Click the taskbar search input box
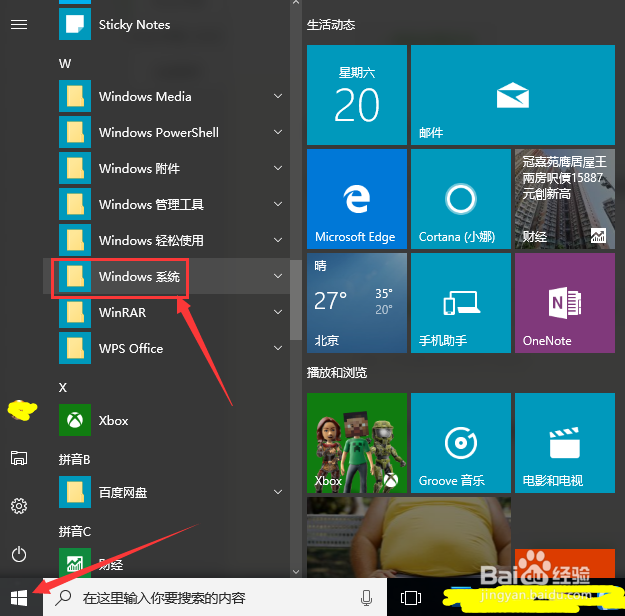Viewport: 625px width, 616px height. pyautogui.click(x=214, y=598)
